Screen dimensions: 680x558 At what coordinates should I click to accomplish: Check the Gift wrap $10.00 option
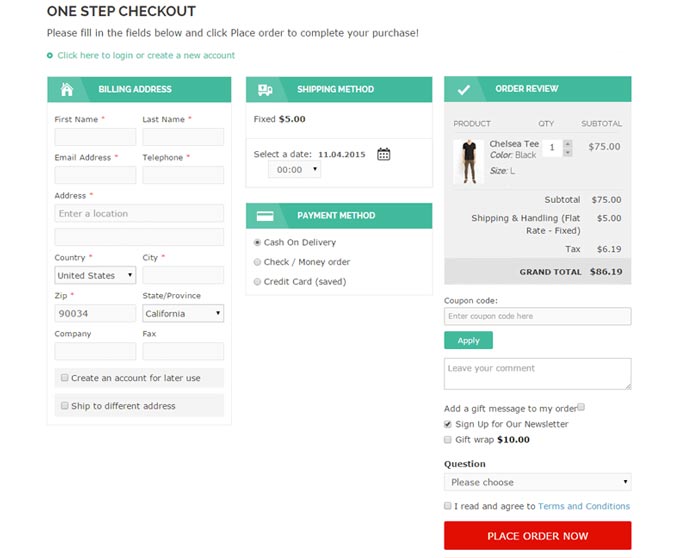pyautogui.click(x=448, y=439)
